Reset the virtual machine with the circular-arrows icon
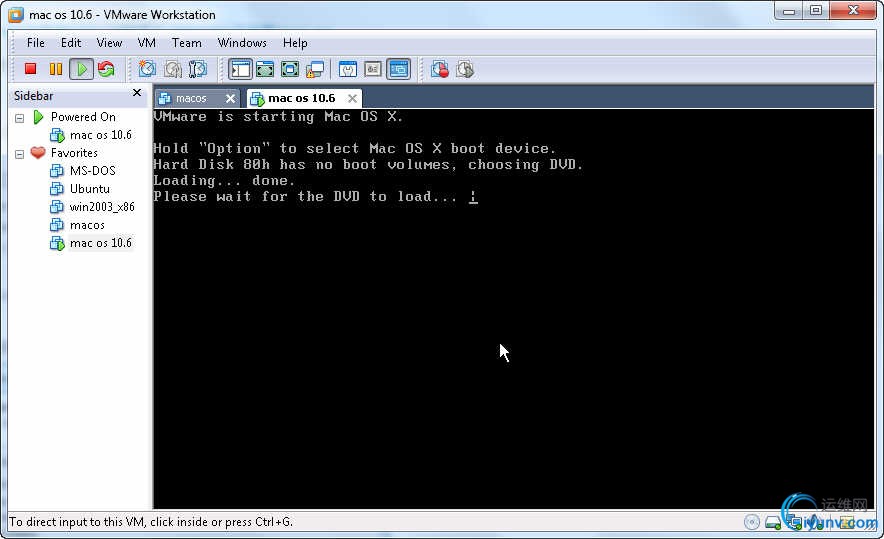Screen dimensions: 884x539 tap(106, 69)
